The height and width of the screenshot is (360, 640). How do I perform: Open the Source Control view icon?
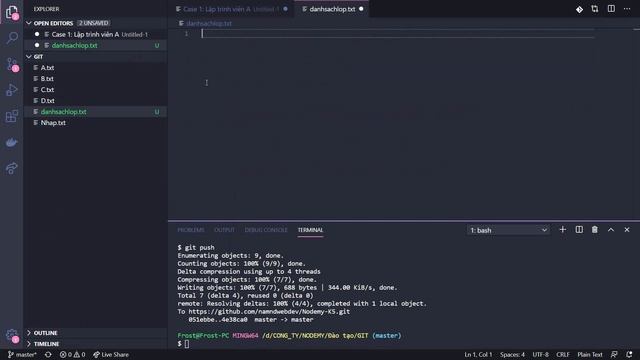[x=12, y=64]
